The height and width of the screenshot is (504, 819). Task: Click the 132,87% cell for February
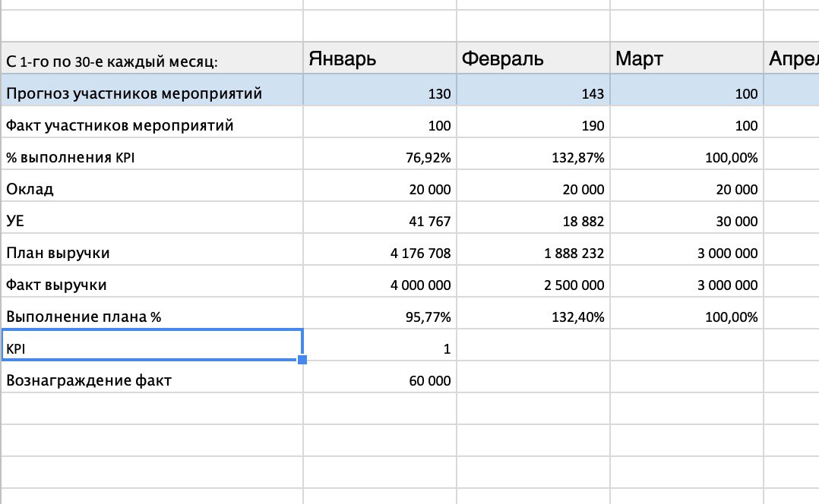point(533,157)
